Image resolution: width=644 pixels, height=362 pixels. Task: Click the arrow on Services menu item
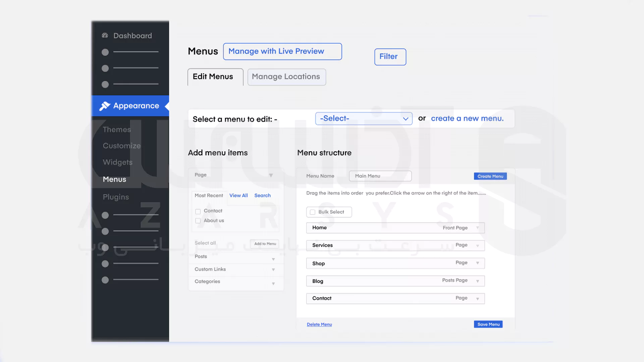pyautogui.click(x=477, y=246)
